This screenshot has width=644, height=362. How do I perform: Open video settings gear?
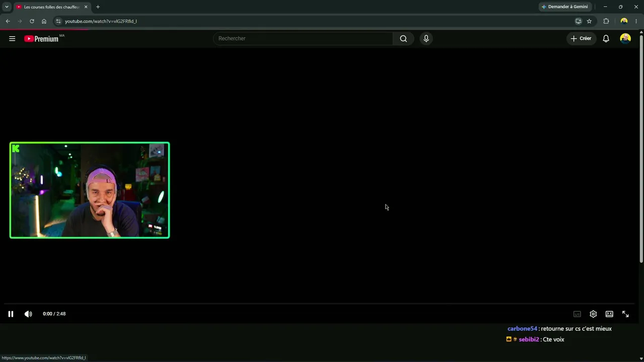(x=593, y=314)
